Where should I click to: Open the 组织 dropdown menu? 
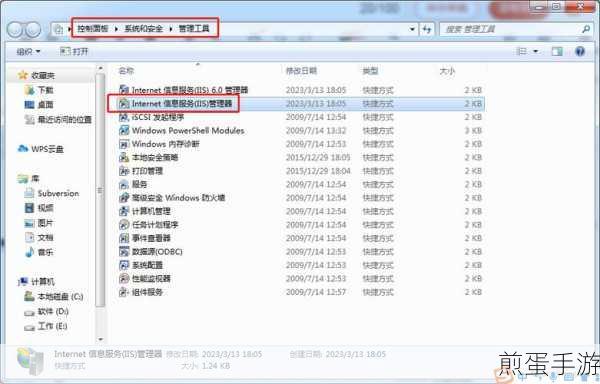click(x=28, y=51)
